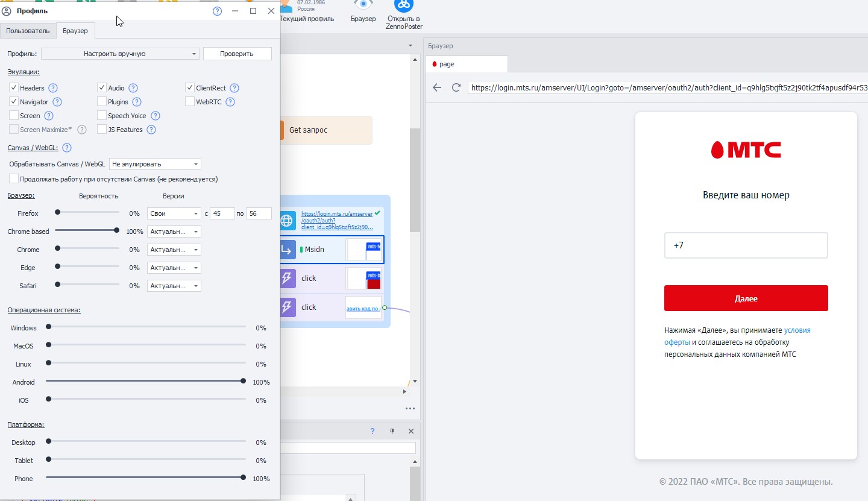Show help for Speech Voice emulation
This screenshot has height=501, width=868.
click(156, 116)
